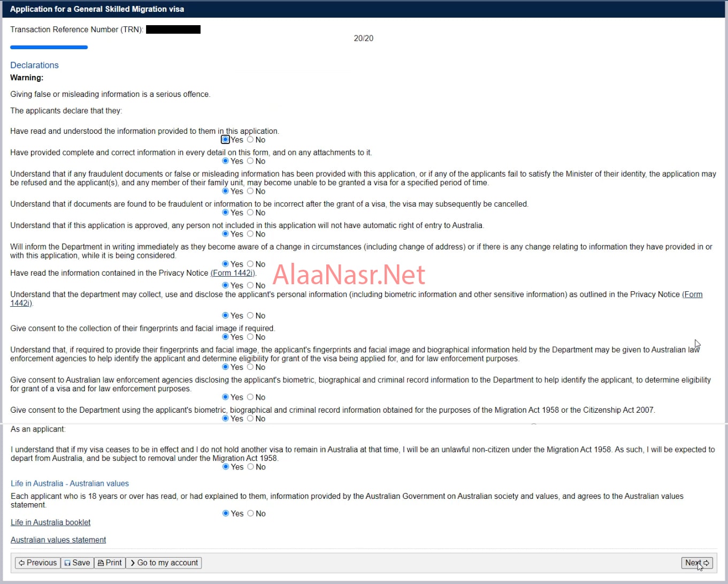This screenshot has width=728, height=584.
Task: Pick No for automatic right of entry declaration
Action: click(250, 234)
